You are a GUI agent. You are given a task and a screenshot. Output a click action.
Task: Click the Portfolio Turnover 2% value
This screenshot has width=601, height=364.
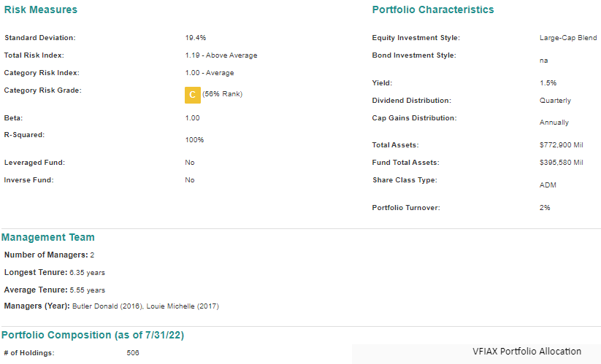[x=545, y=208]
